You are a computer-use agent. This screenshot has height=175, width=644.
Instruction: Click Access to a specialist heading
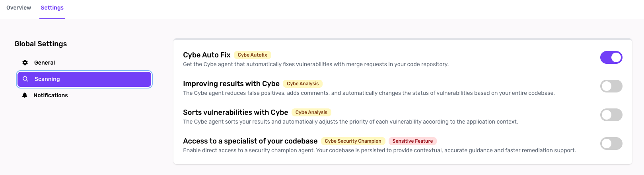click(x=250, y=141)
